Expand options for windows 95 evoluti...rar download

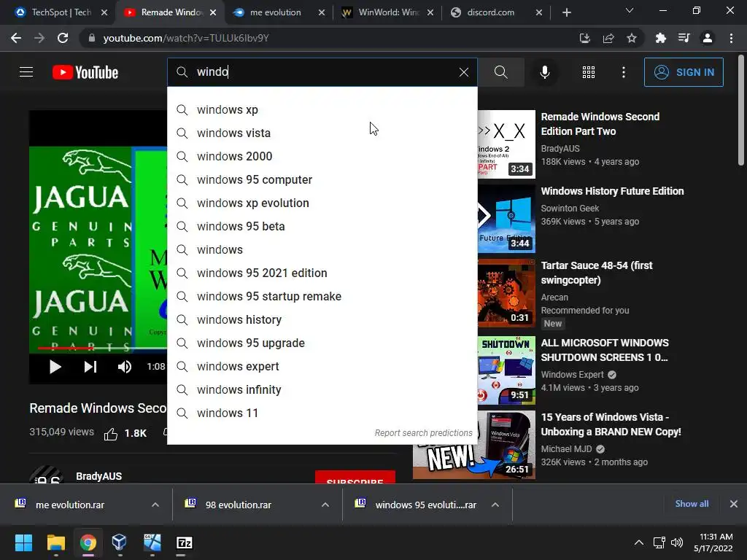(x=495, y=505)
